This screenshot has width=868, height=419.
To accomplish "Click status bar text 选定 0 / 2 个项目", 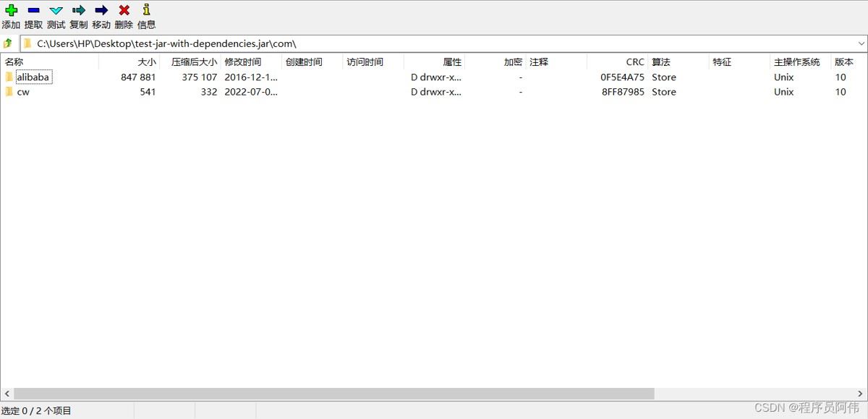I will point(36,411).
